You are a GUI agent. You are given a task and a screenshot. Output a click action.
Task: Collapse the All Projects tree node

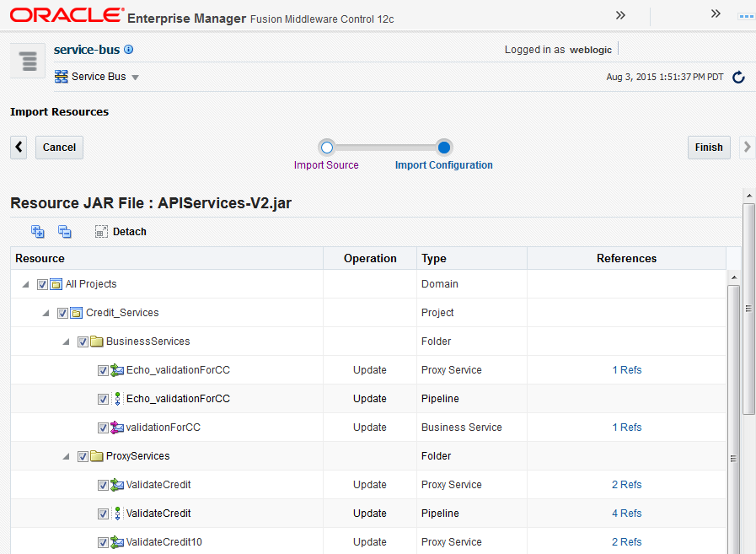[25, 284]
